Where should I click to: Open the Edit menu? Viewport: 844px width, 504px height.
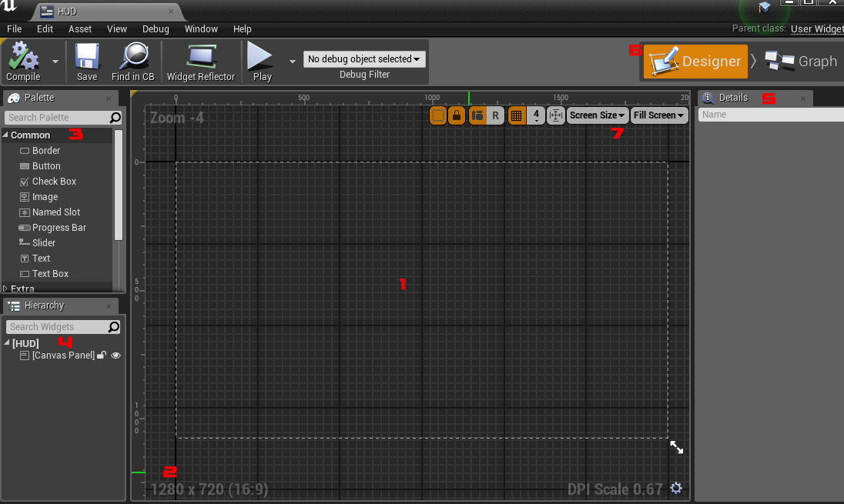45,29
